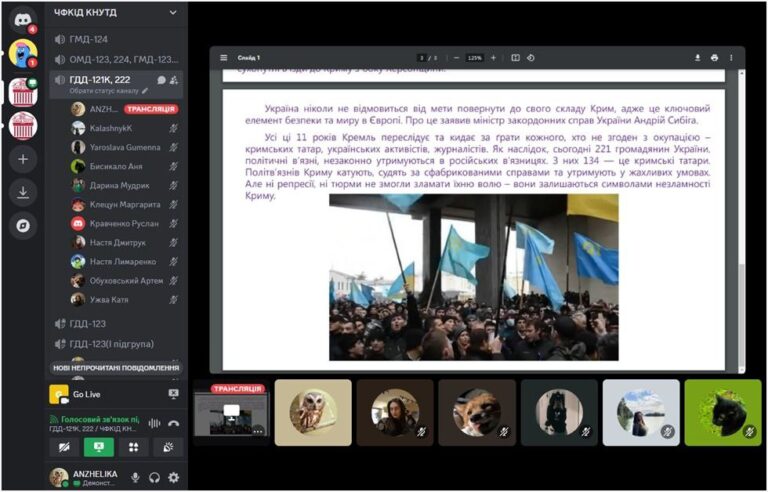Expand ЧФКІД КНУТД server menu
Image resolution: width=768 pixels, height=492 pixels.
173,13
